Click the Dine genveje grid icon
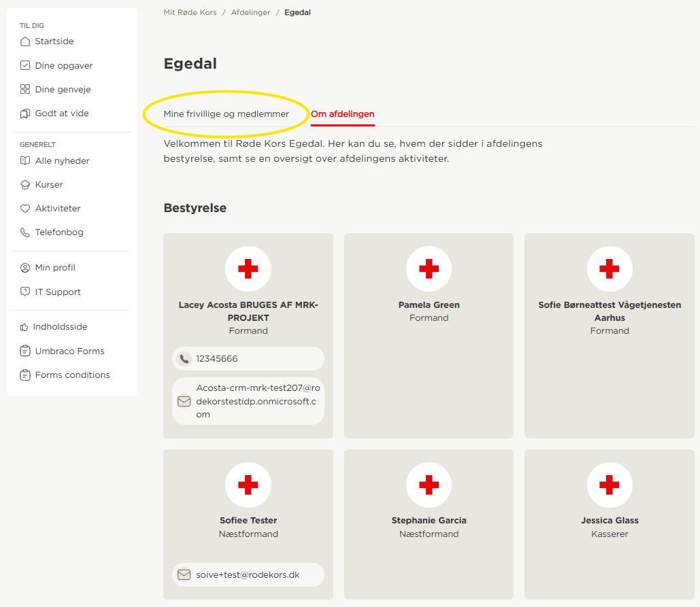The height and width of the screenshot is (607, 700). point(25,89)
